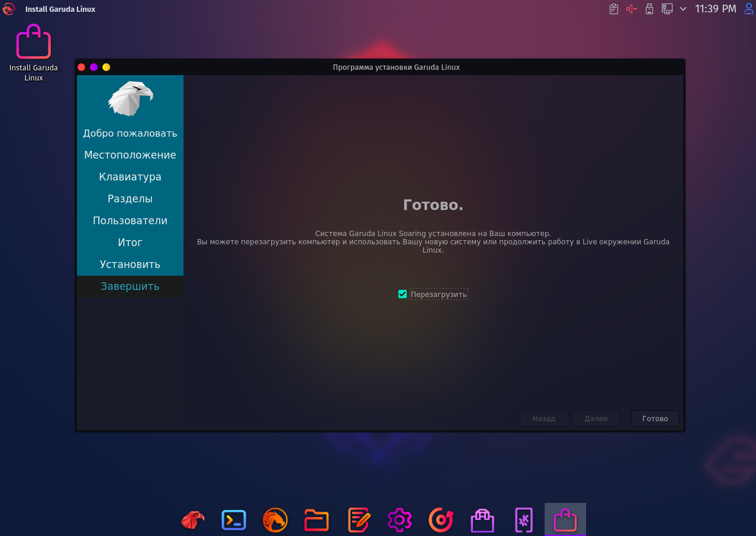Open the removable USB devices tray icon
The width and height of the screenshot is (756, 536).
tap(649, 9)
